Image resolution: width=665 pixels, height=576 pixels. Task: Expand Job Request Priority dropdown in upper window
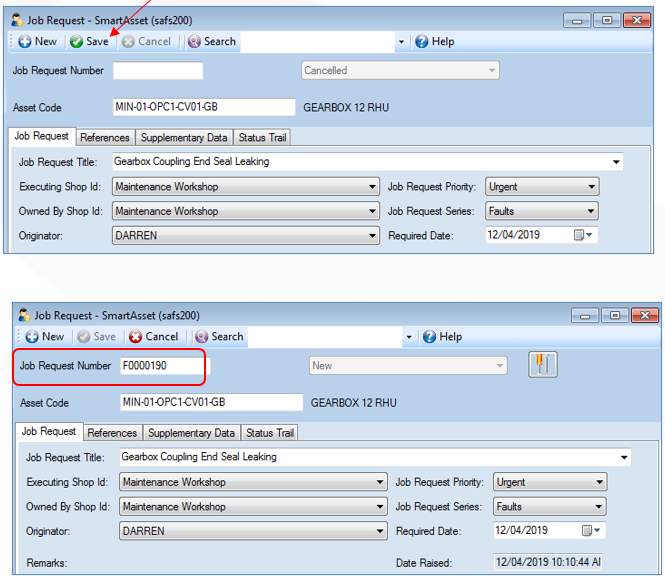point(592,187)
